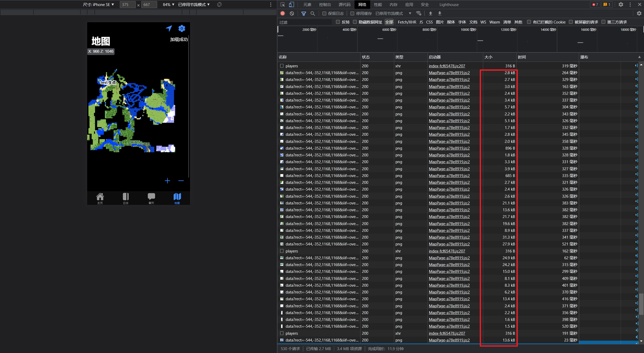644x353 pixels.
Task: Open the iPhone SE device size dropdown
Action: [98, 4]
